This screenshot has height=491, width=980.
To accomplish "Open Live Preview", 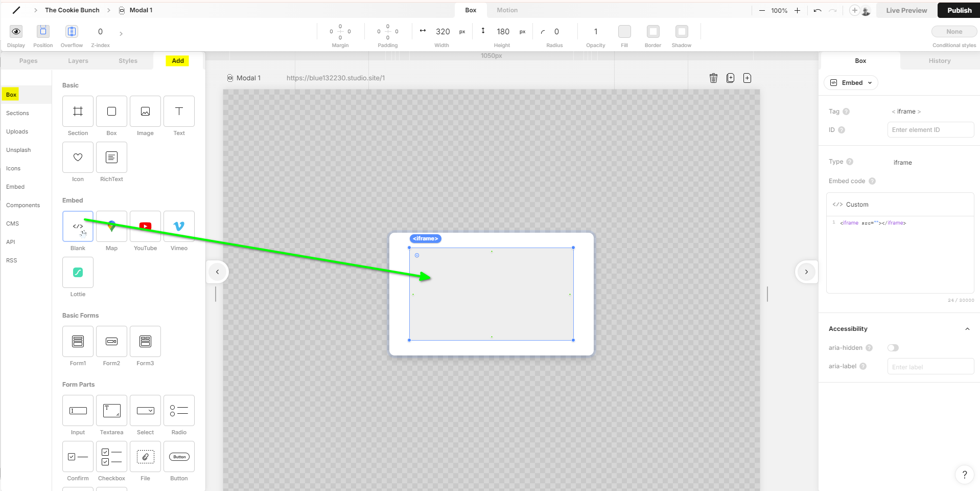I will point(906,10).
